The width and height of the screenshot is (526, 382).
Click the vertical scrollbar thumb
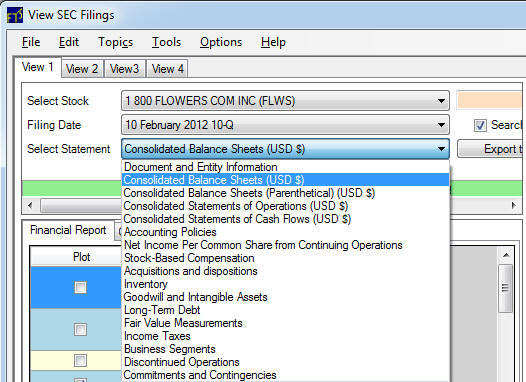pos(506,288)
